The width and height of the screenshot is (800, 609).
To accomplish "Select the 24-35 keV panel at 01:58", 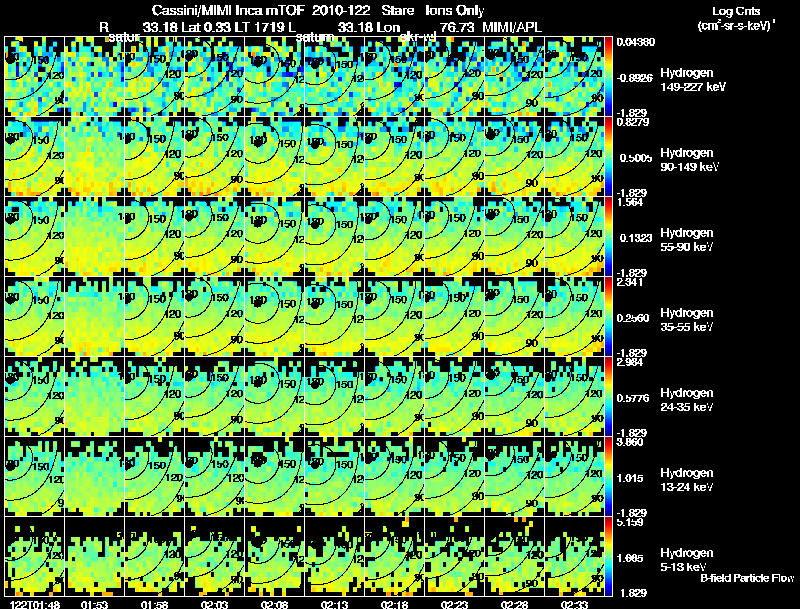I will 155,397.
